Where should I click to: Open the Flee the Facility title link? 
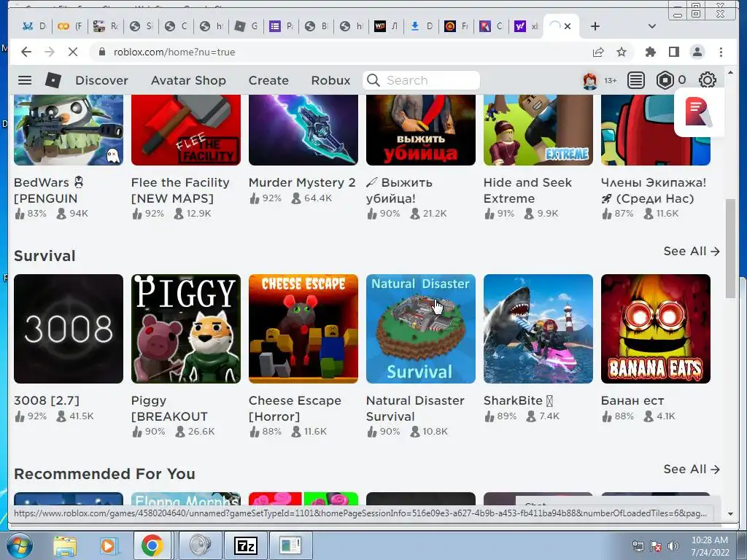[x=180, y=190]
